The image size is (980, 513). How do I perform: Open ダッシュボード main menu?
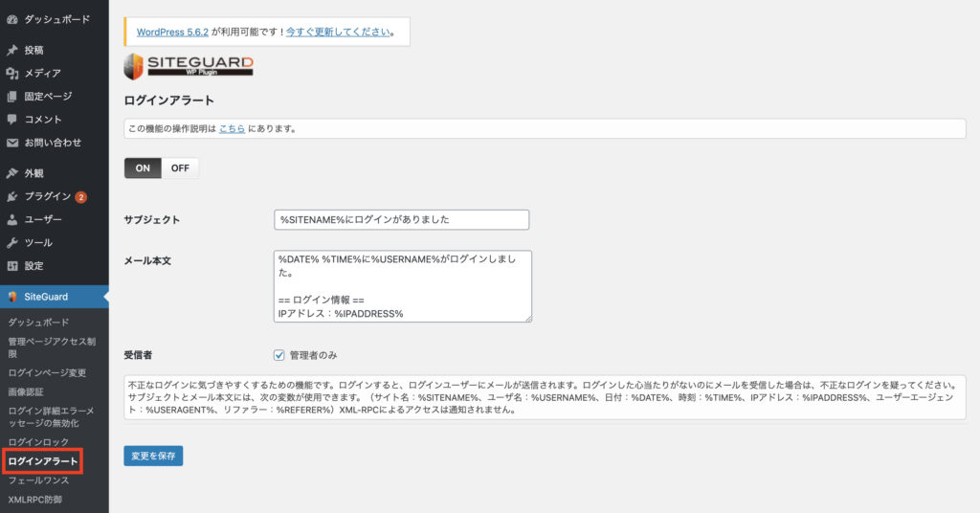pyautogui.click(x=55, y=19)
